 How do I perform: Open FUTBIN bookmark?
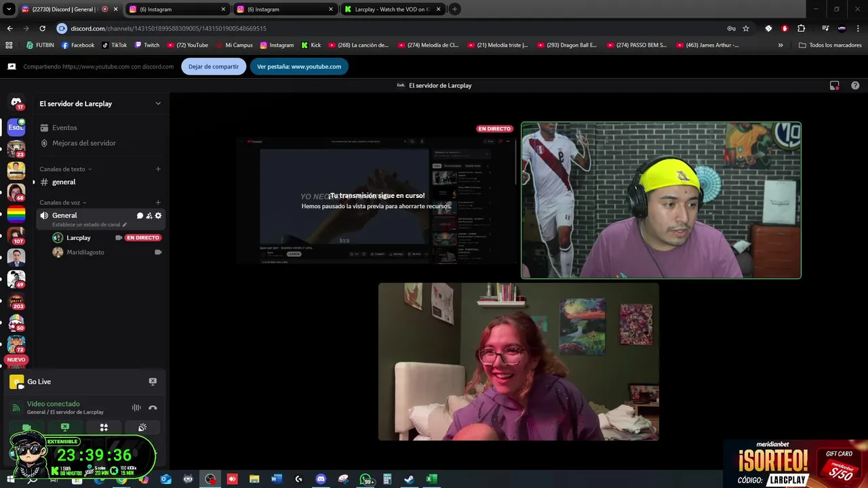[40, 45]
